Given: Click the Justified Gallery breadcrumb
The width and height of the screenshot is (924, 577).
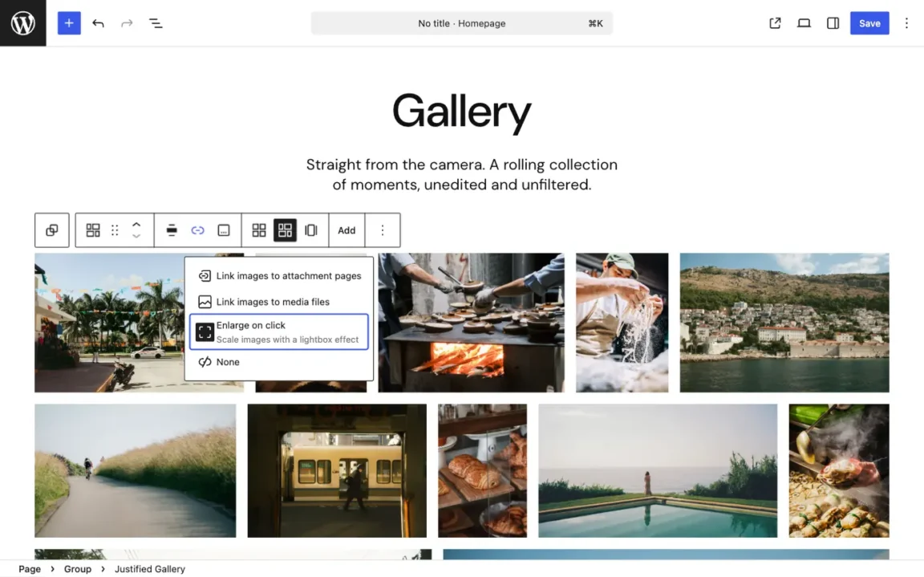Looking at the screenshot, I should pos(150,569).
